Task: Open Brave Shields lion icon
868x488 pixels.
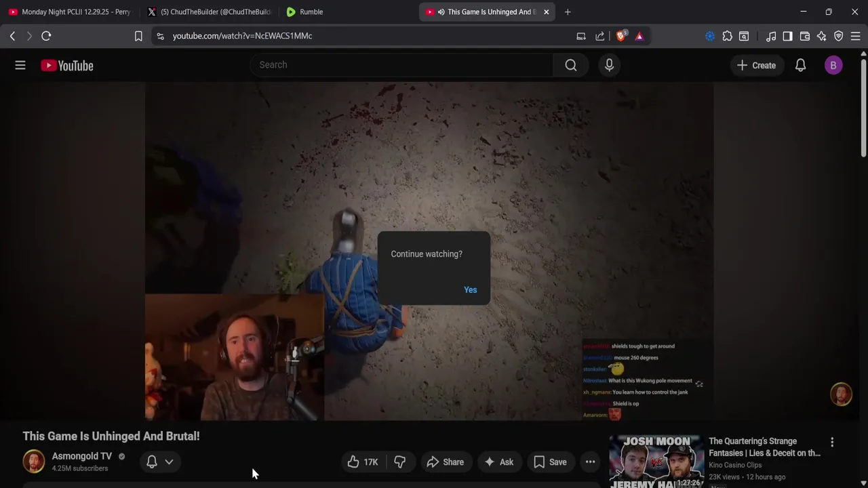Action: click(x=620, y=36)
